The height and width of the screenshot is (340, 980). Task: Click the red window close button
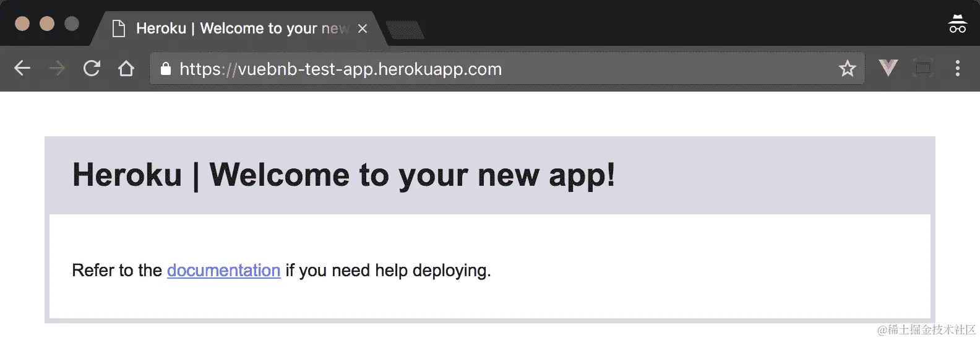22,24
